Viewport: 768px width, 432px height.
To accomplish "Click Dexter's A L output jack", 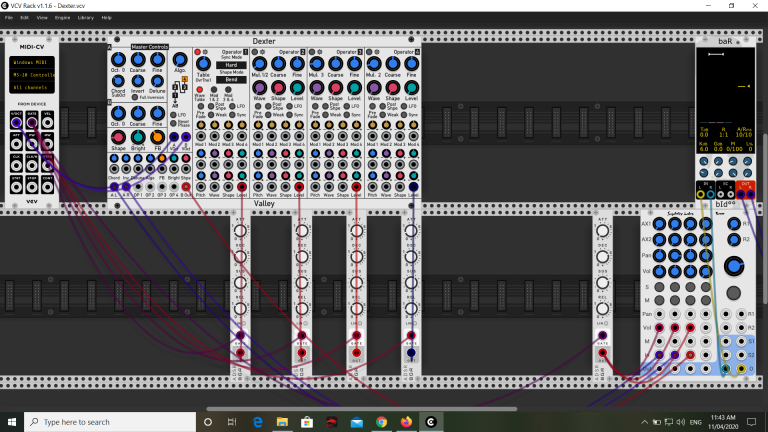I will point(114,187).
